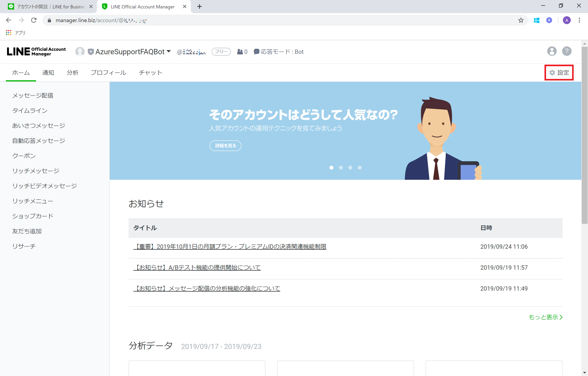The height and width of the screenshot is (376, 588).
Task: Click the もっと表示 link
Action: [545, 317]
